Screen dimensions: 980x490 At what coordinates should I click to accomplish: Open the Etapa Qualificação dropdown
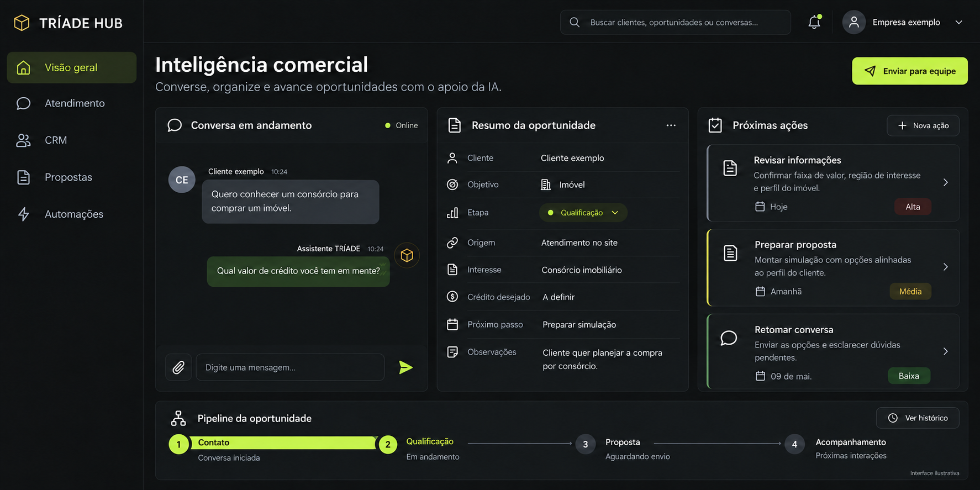click(583, 213)
